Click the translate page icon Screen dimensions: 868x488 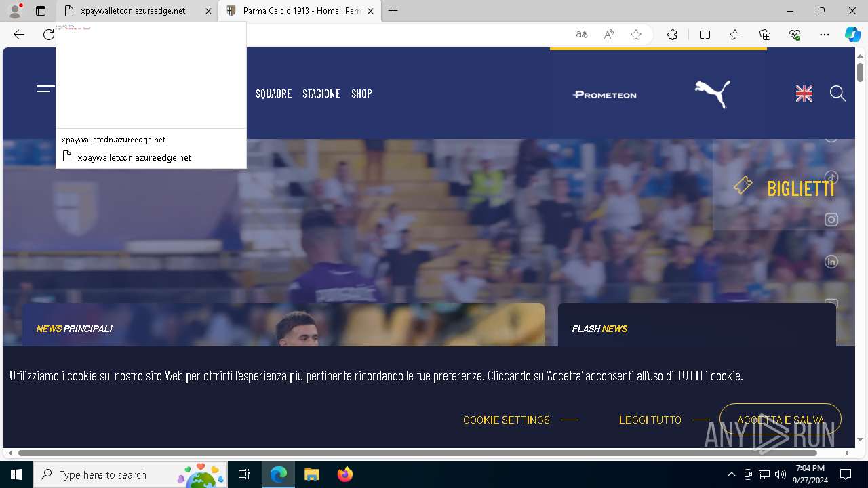click(582, 35)
